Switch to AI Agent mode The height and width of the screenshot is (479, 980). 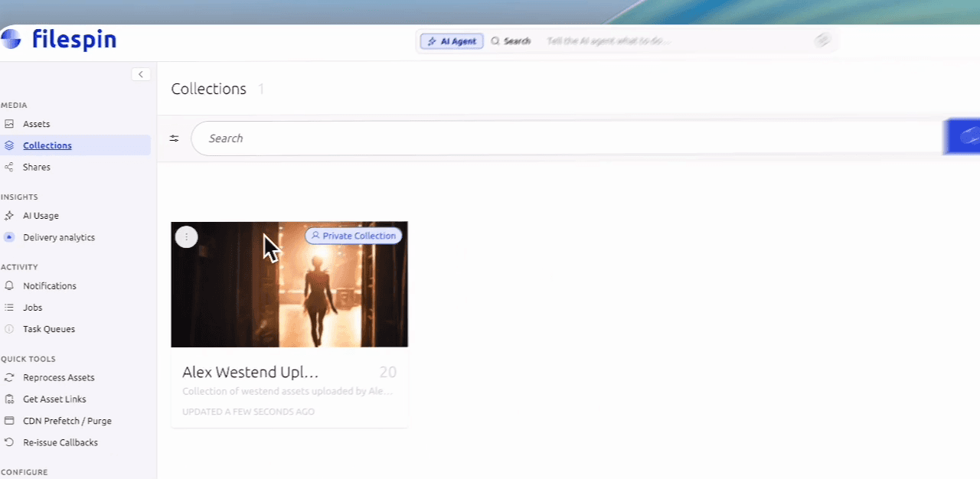(452, 41)
